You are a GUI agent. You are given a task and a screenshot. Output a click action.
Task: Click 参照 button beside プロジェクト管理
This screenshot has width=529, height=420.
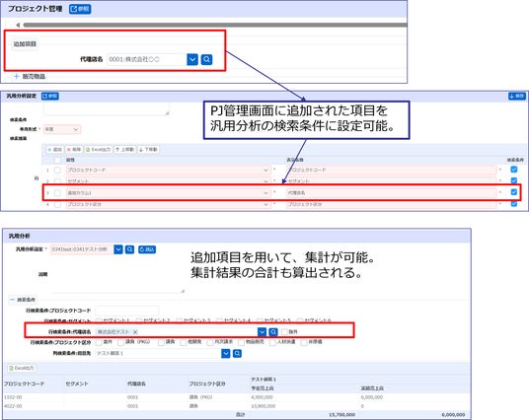80,9
